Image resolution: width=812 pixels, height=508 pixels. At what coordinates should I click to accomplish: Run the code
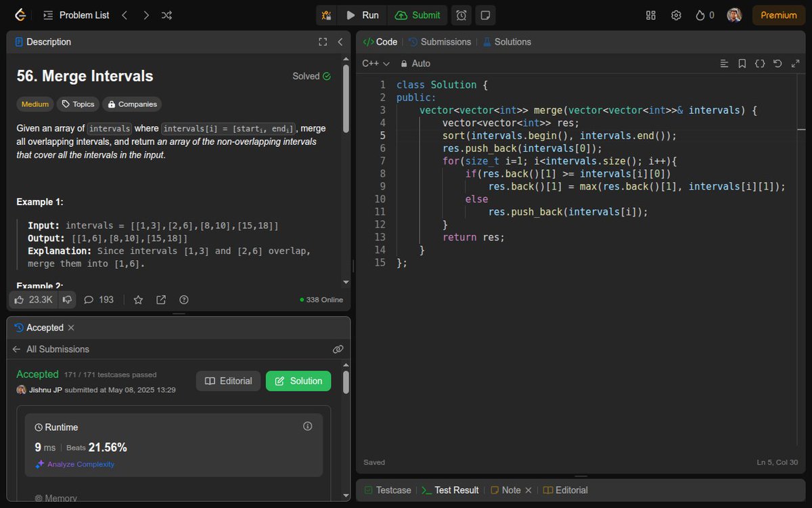(362, 15)
